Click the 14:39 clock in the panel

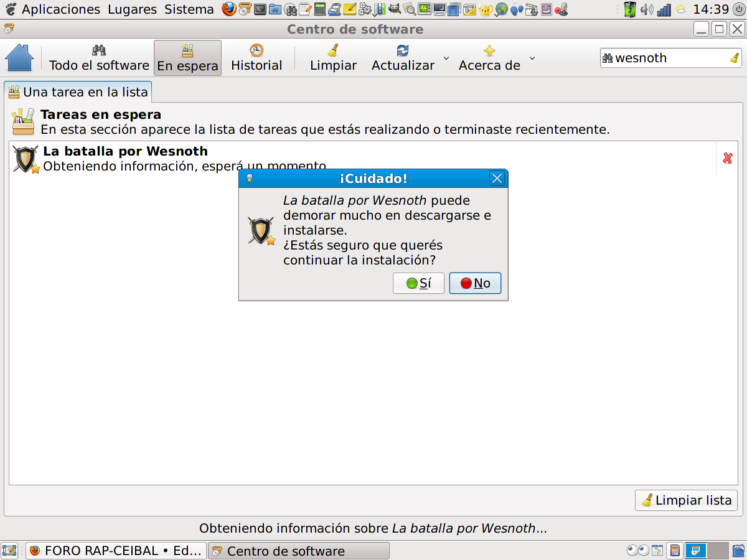711,9
